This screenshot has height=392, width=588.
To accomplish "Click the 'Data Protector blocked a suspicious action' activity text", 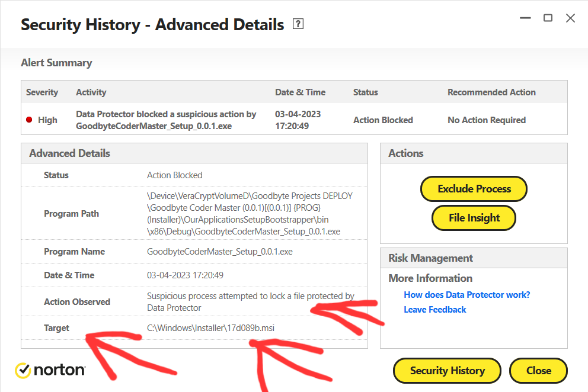I will tap(166, 120).
